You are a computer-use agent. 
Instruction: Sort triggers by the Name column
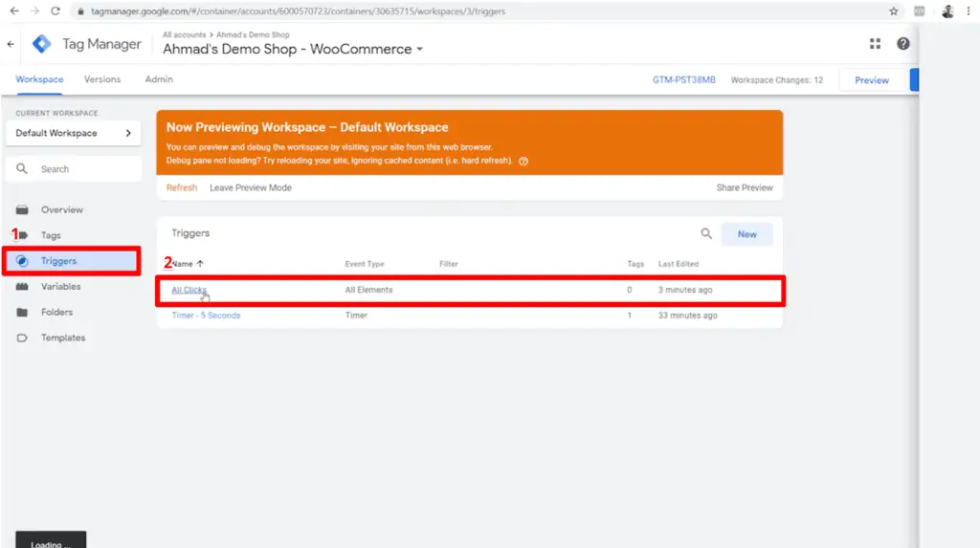click(x=188, y=264)
